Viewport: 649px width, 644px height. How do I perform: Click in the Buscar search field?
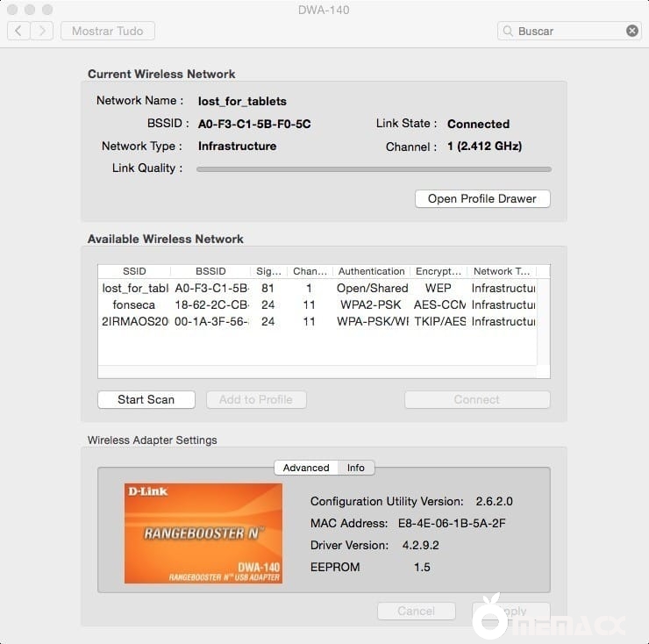[x=568, y=31]
